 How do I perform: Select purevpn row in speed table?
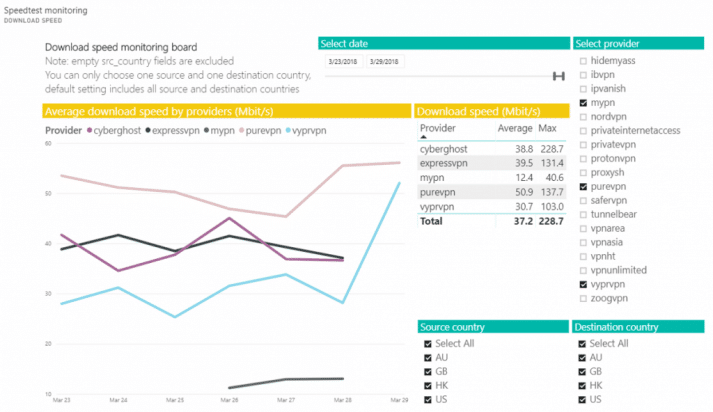click(x=492, y=192)
